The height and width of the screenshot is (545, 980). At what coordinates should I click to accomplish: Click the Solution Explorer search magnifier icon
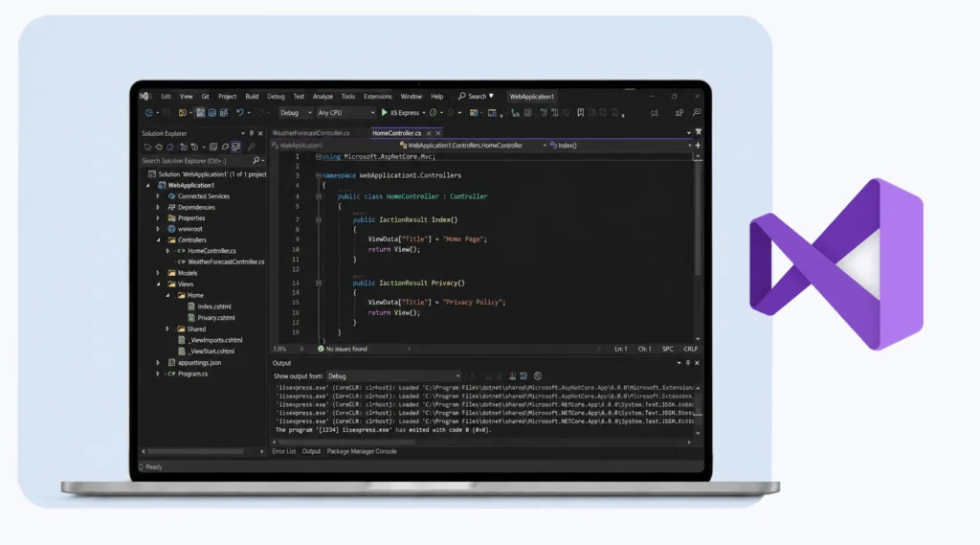point(256,161)
